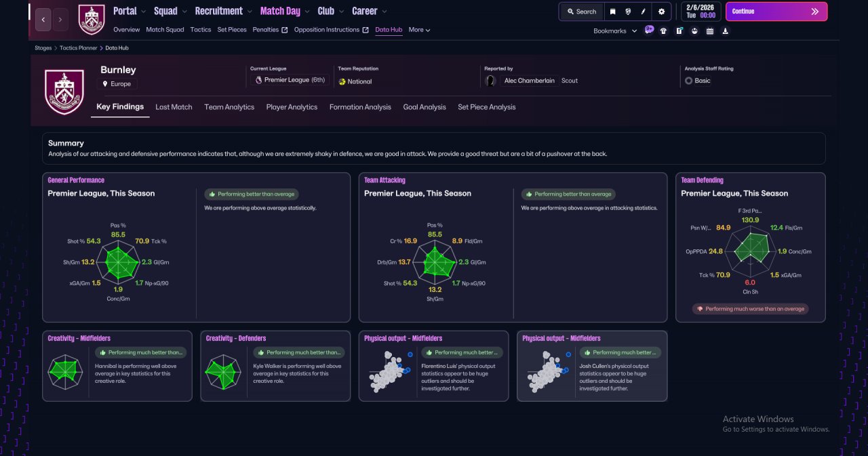Open the Tactics submenu item
The image size is (868, 456).
coord(201,30)
